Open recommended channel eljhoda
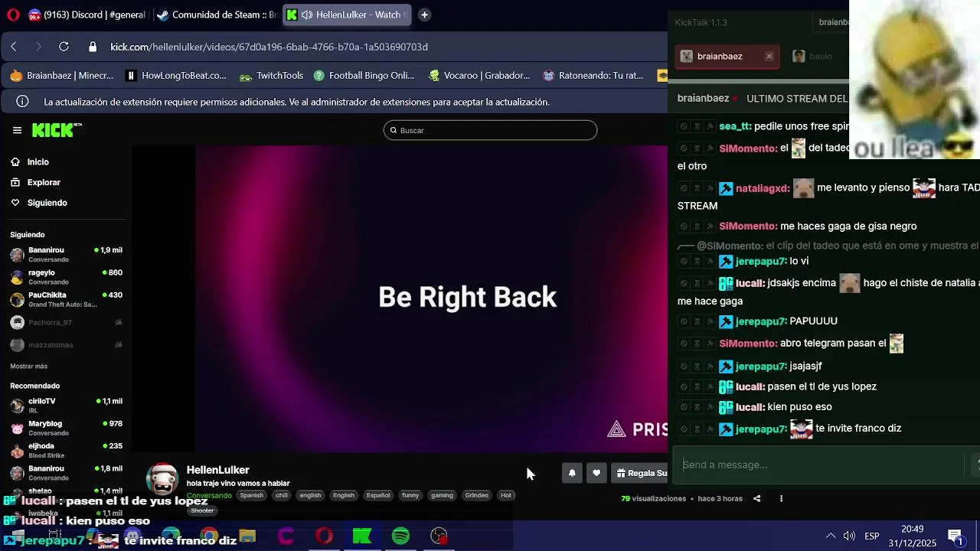Viewport: 980px width, 551px height. (66, 450)
